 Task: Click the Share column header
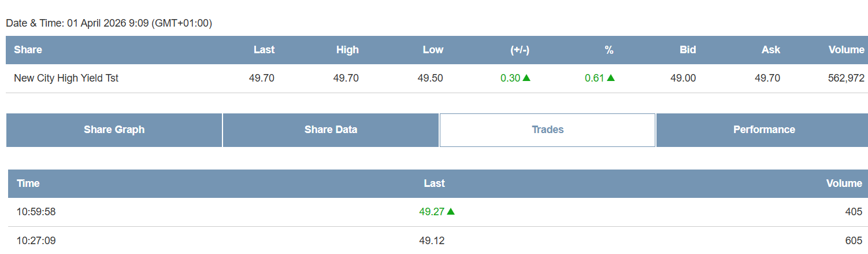pos(28,50)
